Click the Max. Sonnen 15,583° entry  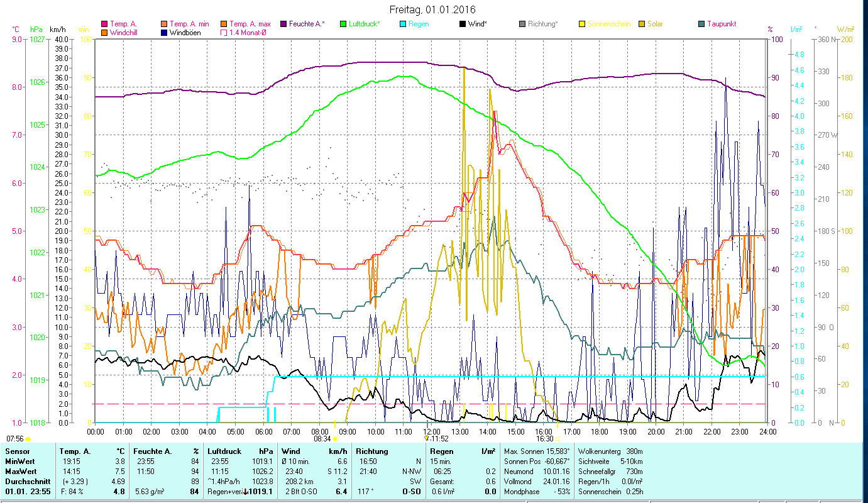tap(536, 451)
